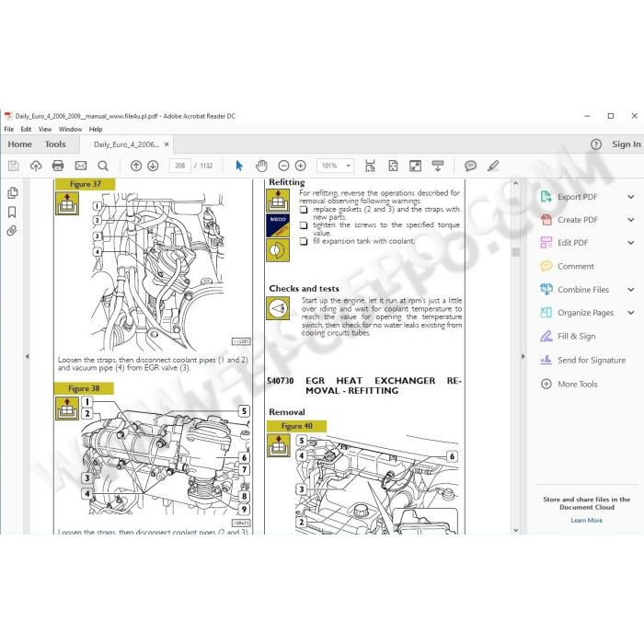644x644 pixels.
Task: Select the Daily_Euro_4_2006 document tab
Action: pyautogui.click(x=126, y=144)
